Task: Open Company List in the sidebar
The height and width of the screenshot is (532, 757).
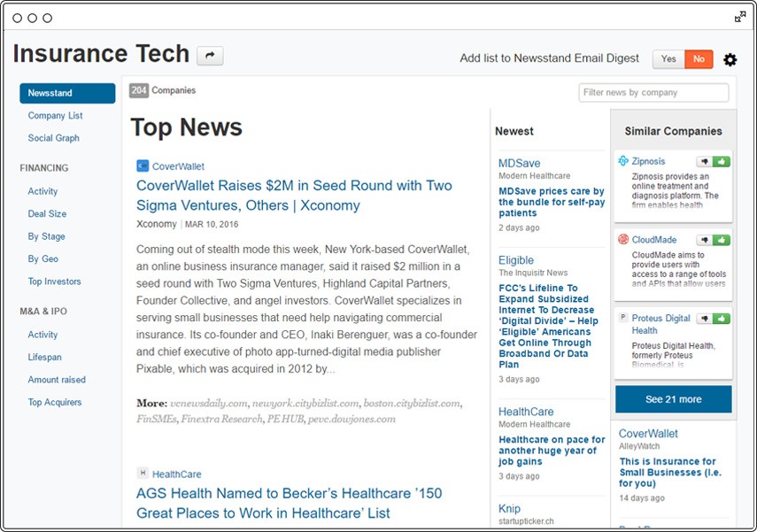Action: [x=55, y=115]
